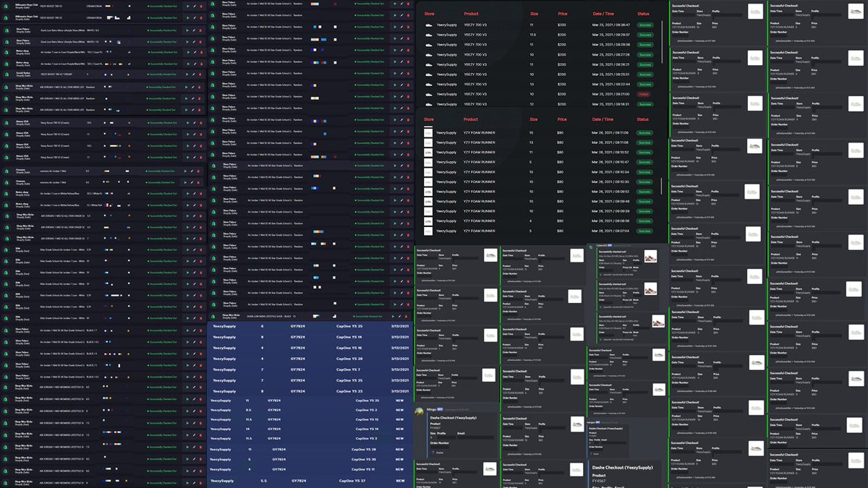This screenshot has width=868, height=488.
Task: Select the CapOne YS 23 profile cell
Action: [x=349, y=391]
